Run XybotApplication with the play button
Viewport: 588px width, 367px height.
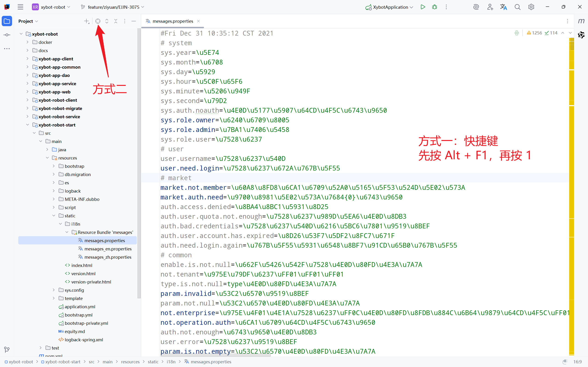click(423, 7)
